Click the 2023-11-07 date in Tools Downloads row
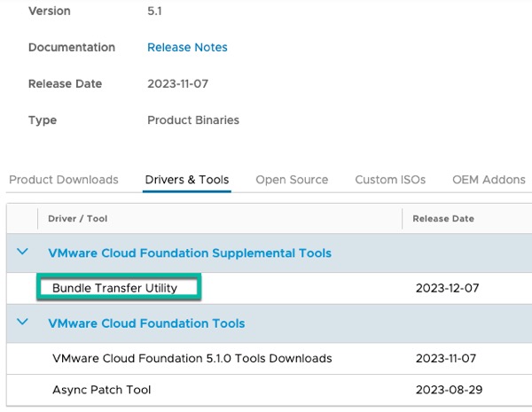Screen dimensions: 532x412 (450, 359)
